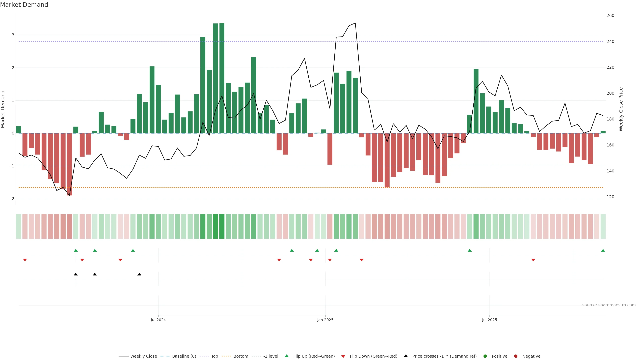Click the first red flip-down marker at far left
Image resolution: width=644 pixels, height=362 pixels.
25,260
